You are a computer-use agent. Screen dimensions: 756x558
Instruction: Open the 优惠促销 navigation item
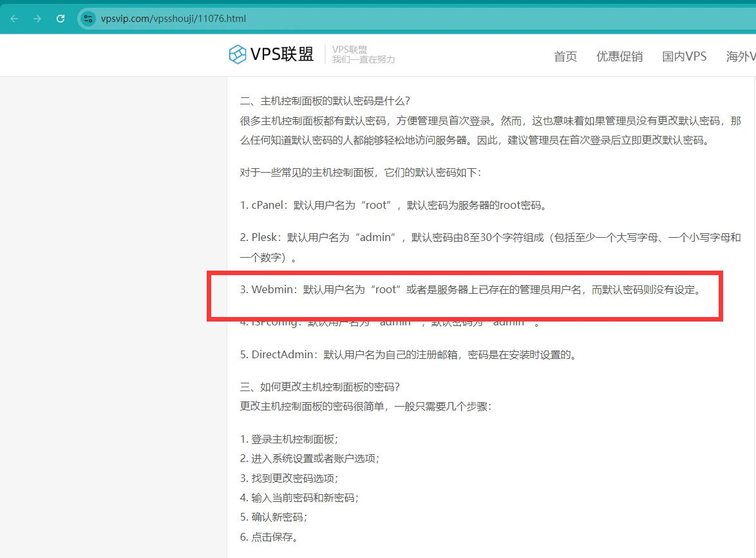(x=619, y=57)
